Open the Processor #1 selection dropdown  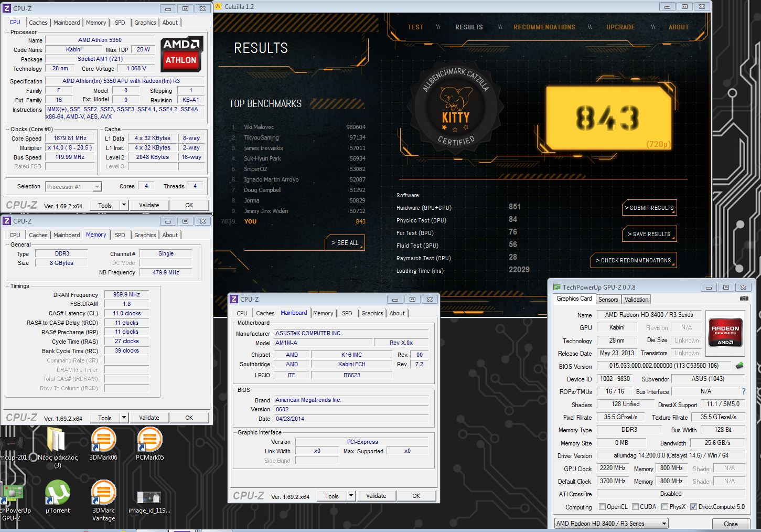[73, 186]
